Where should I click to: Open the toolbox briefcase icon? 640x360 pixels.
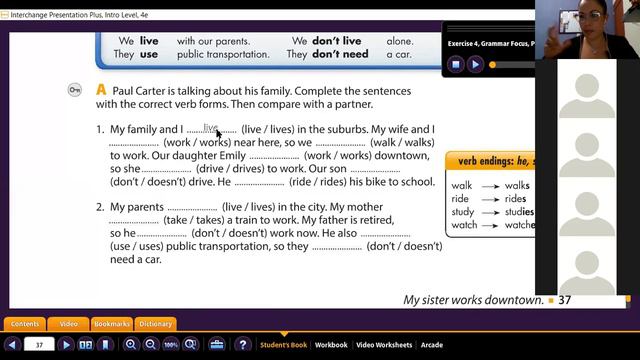click(x=217, y=345)
